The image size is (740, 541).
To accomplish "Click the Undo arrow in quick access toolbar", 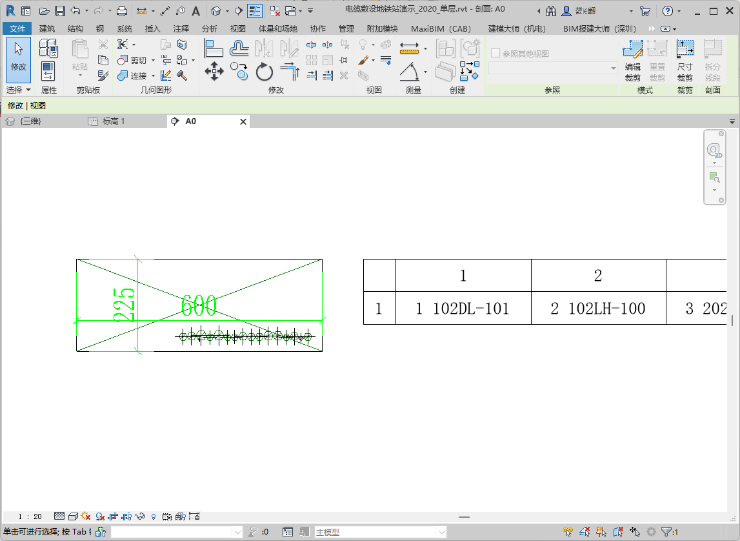I will [76, 11].
